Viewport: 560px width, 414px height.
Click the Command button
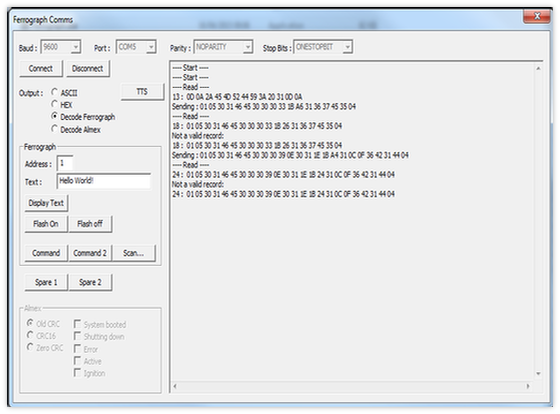46,253
